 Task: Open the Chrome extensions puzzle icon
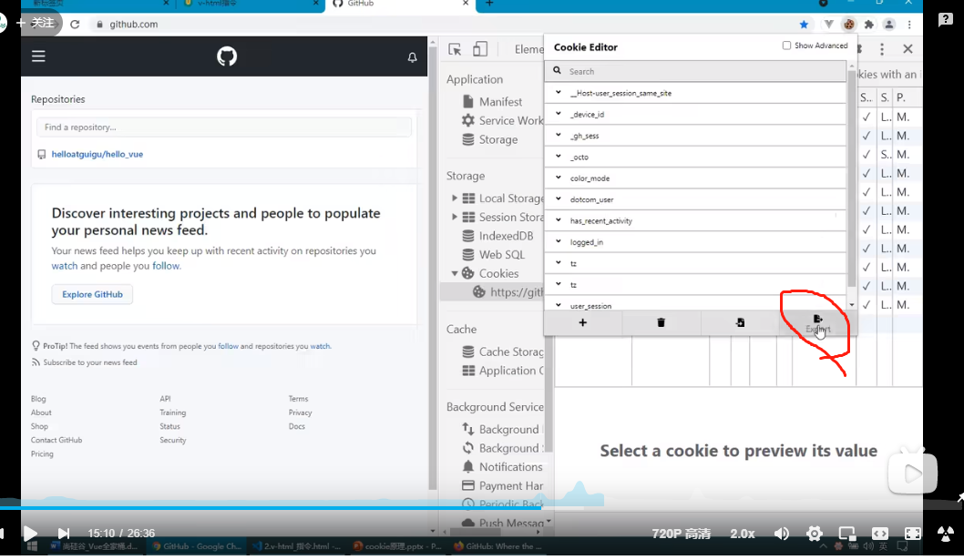coord(868,25)
